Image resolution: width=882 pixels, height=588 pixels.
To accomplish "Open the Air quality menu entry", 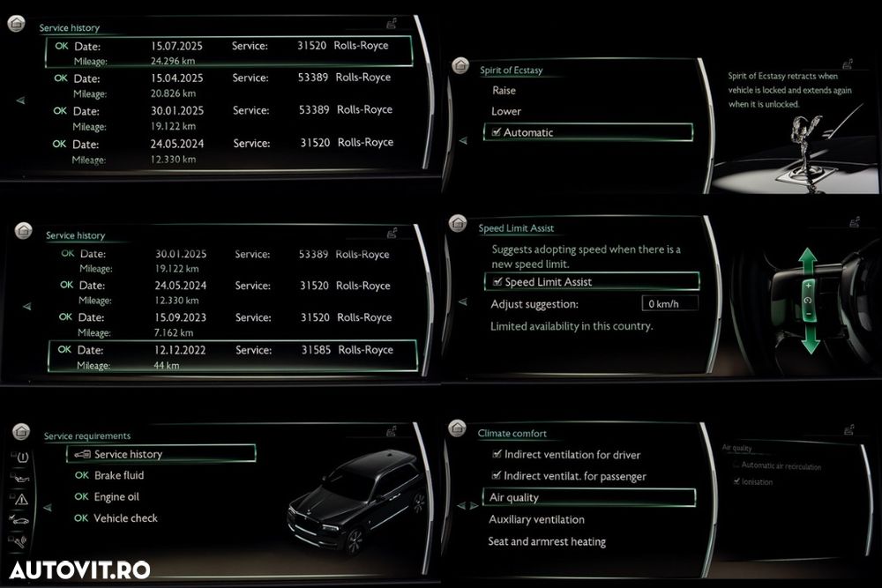I will coord(589,497).
